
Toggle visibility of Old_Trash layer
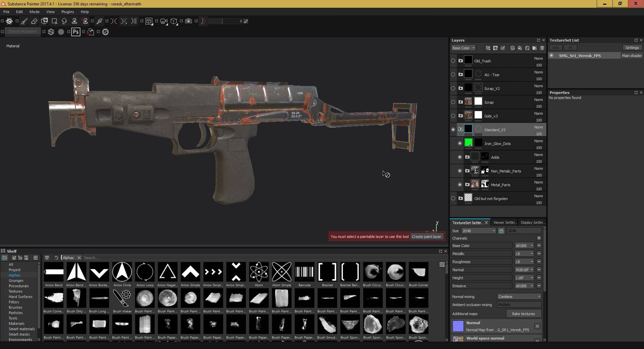(453, 61)
